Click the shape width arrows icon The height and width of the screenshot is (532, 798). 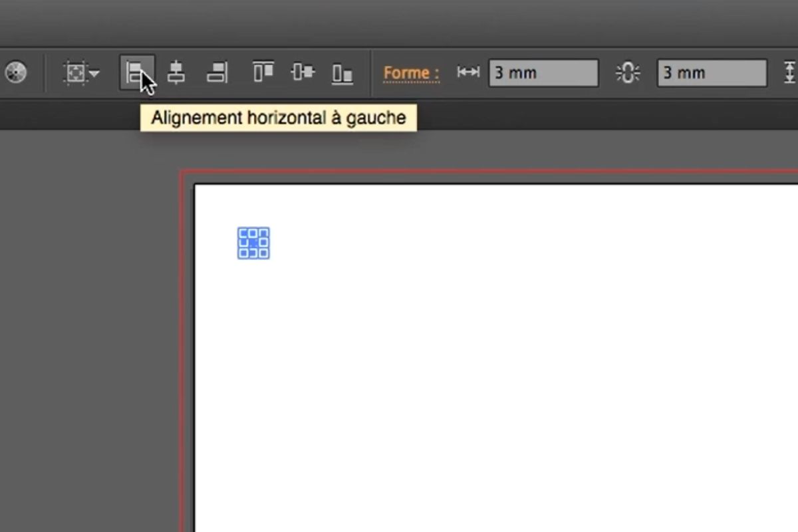468,72
